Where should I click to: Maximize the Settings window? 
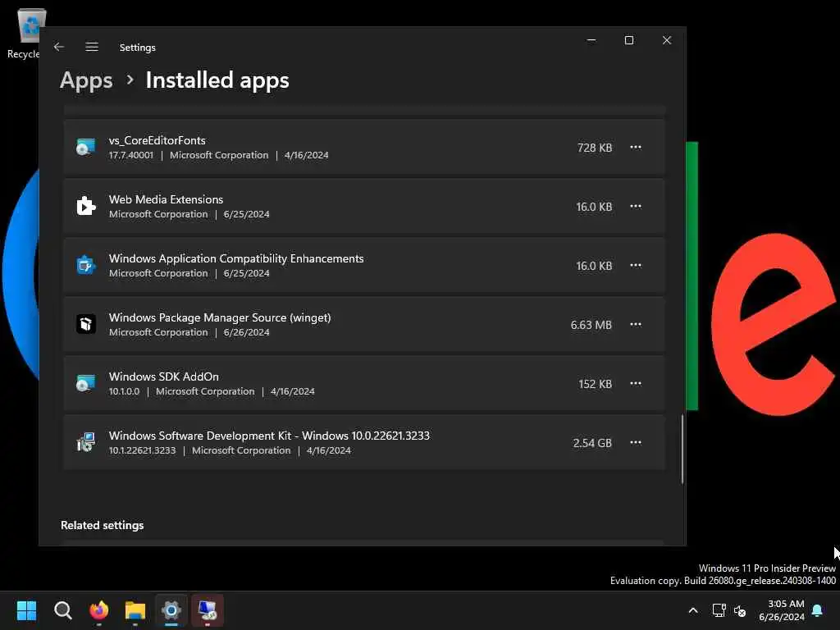[629, 40]
